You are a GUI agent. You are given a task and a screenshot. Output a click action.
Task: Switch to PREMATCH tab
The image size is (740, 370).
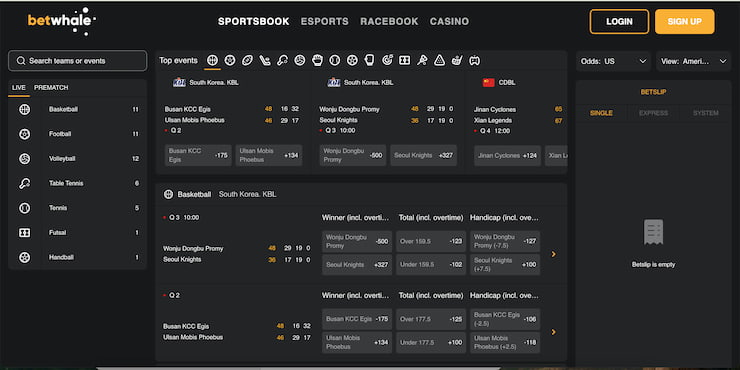pyautogui.click(x=51, y=88)
